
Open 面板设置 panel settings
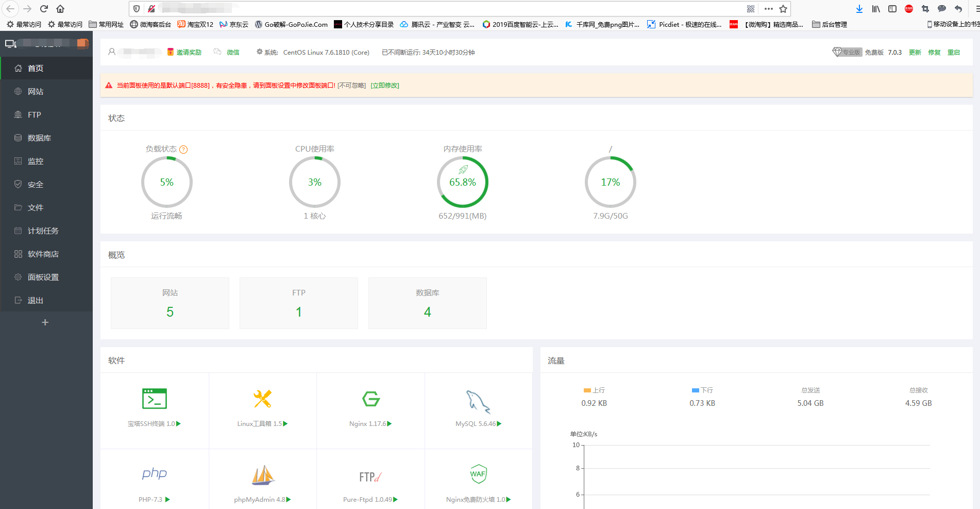pyautogui.click(x=46, y=277)
